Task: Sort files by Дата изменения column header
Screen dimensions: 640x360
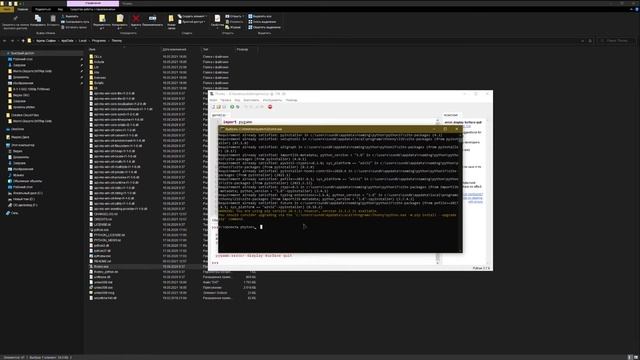Action: (174, 49)
